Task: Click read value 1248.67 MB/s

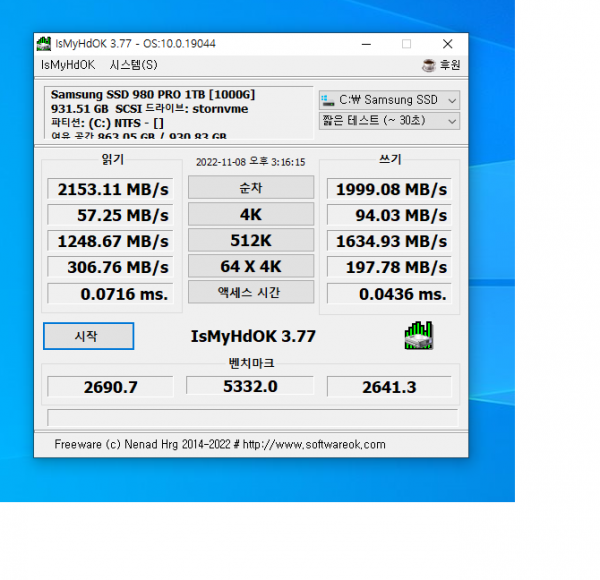Action: tap(110, 241)
